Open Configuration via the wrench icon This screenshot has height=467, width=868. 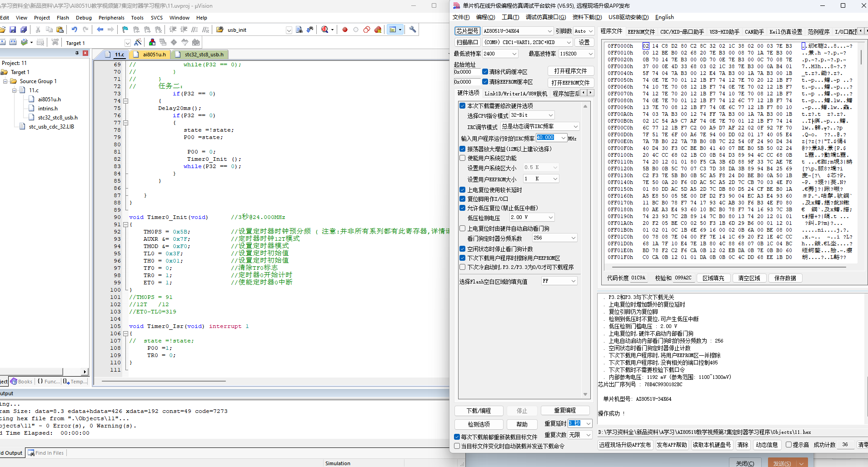(x=413, y=30)
